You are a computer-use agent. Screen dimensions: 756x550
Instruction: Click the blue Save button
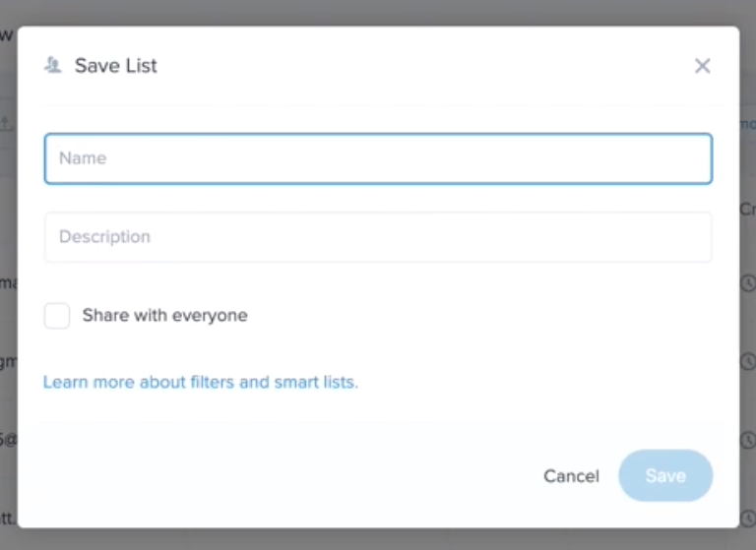tap(665, 476)
